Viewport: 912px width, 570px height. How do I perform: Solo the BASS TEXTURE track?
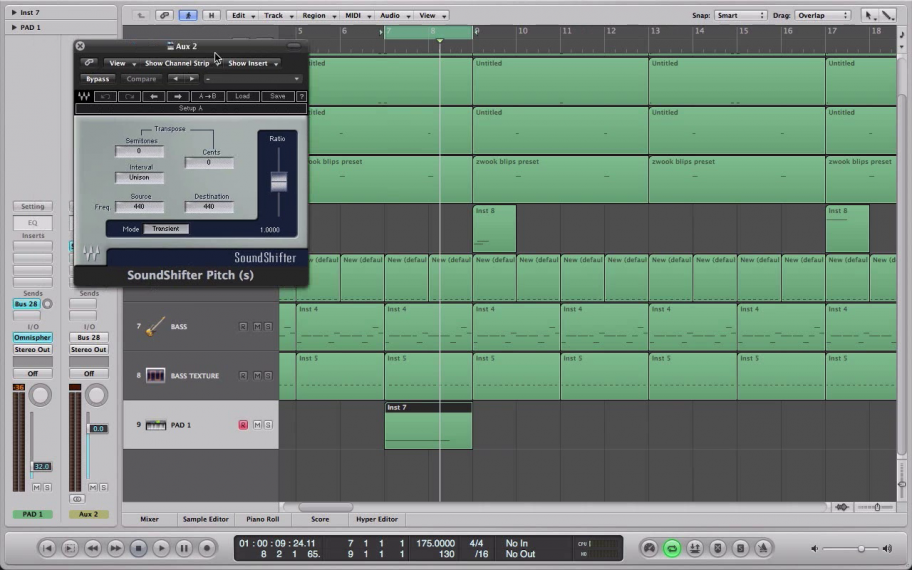point(268,376)
